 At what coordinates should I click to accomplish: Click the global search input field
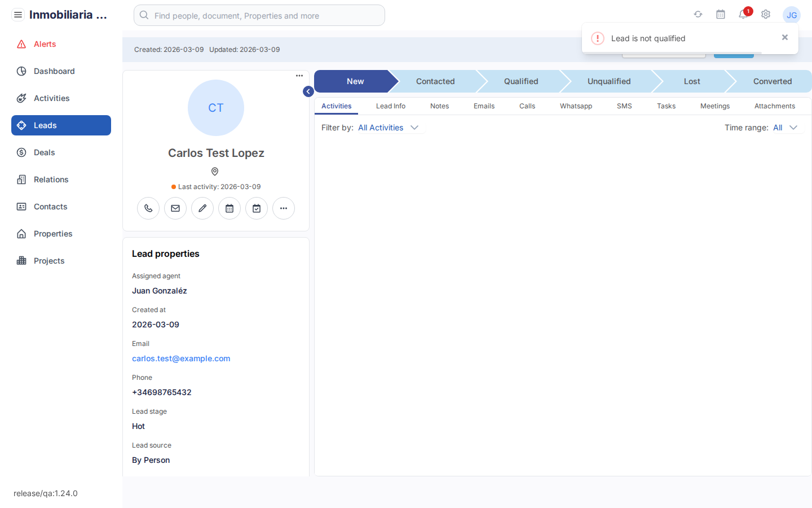259,15
